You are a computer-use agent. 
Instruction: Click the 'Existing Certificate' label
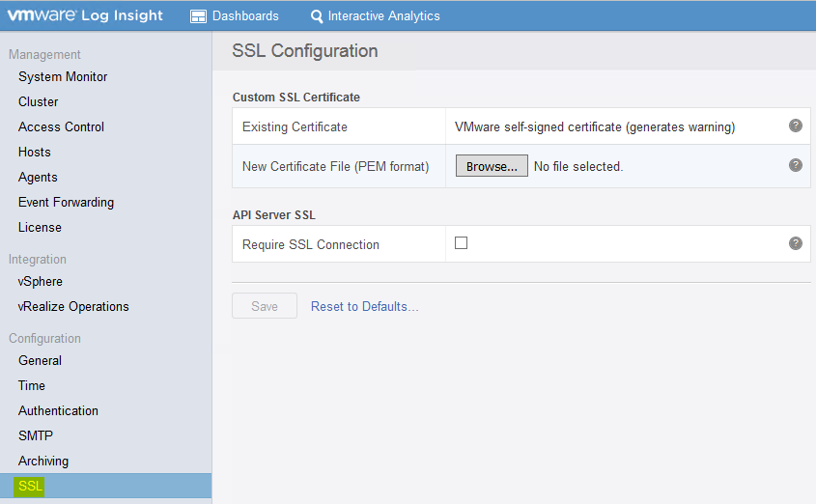[x=295, y=126]
